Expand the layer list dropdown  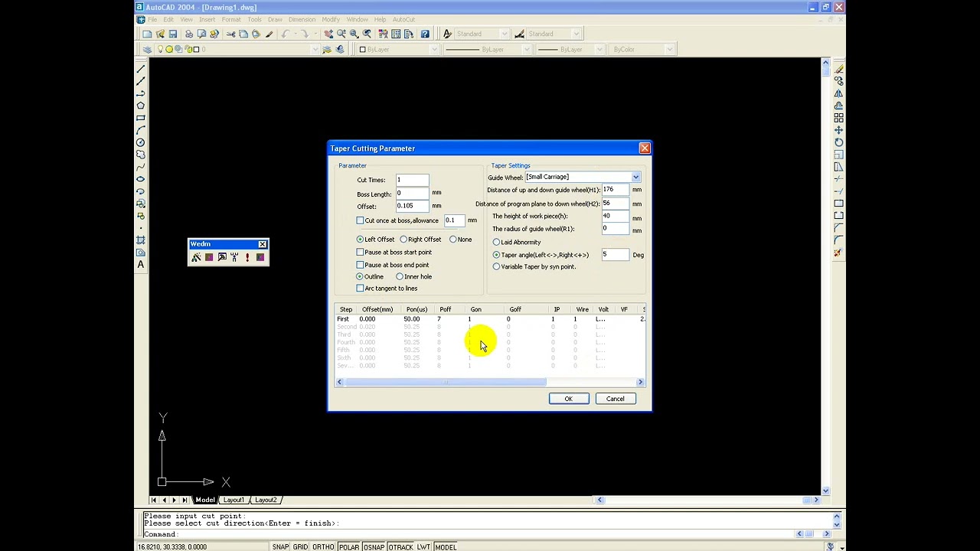pyautogui.click(x=315, y=50)
